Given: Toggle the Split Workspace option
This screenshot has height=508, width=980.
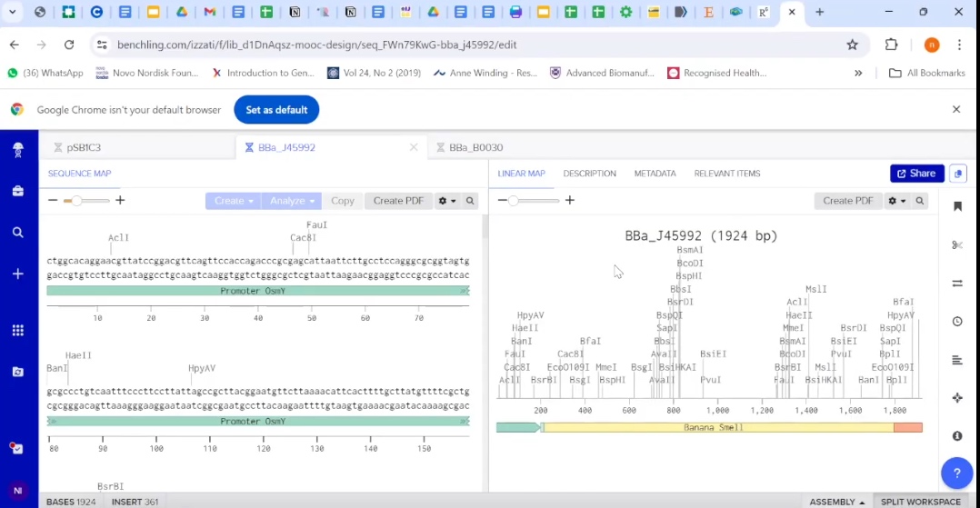Looking at the screenshot, I should [920, 502].
